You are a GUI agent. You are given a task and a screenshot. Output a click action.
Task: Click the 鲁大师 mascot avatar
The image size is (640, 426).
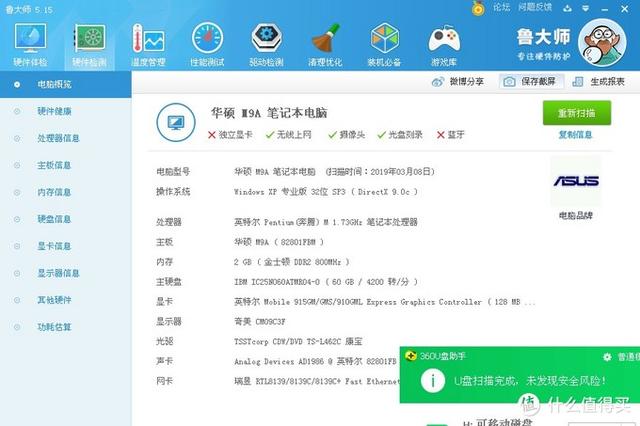[602, 42]
